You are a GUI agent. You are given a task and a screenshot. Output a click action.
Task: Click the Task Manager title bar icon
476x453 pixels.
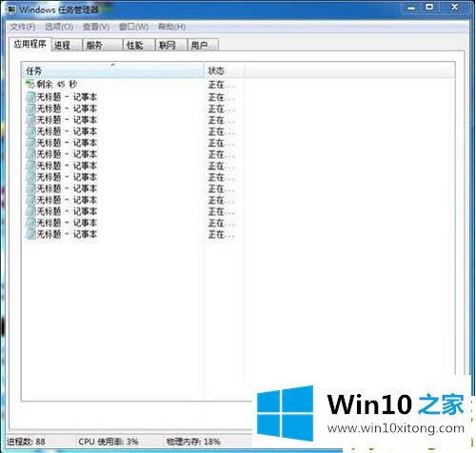[11, 10]
